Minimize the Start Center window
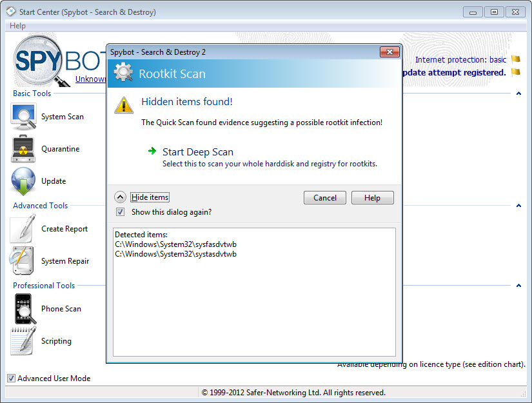The image size is (532, 403). coord(473,12)
